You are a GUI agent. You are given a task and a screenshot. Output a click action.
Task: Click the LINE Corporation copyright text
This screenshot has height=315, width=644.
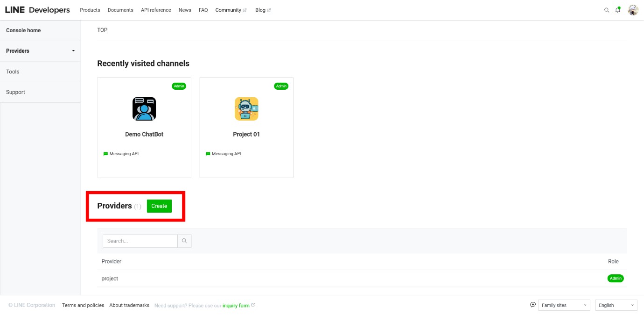(x=32, y=305)
